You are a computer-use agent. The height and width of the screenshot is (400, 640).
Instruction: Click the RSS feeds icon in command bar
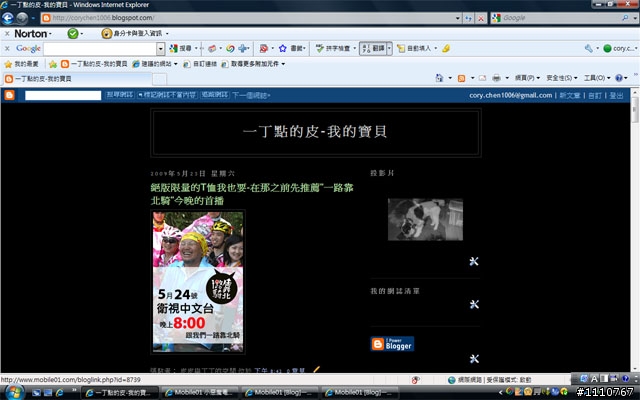461,78
